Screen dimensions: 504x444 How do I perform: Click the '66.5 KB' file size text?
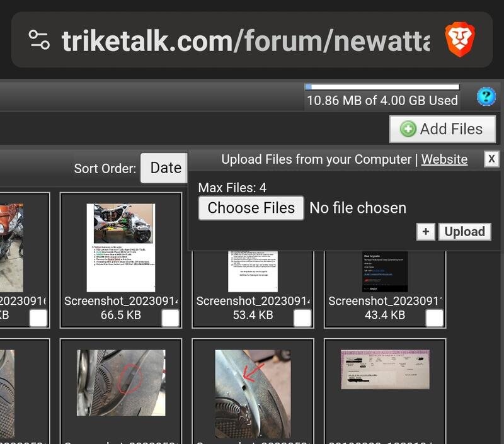(121, 315)
